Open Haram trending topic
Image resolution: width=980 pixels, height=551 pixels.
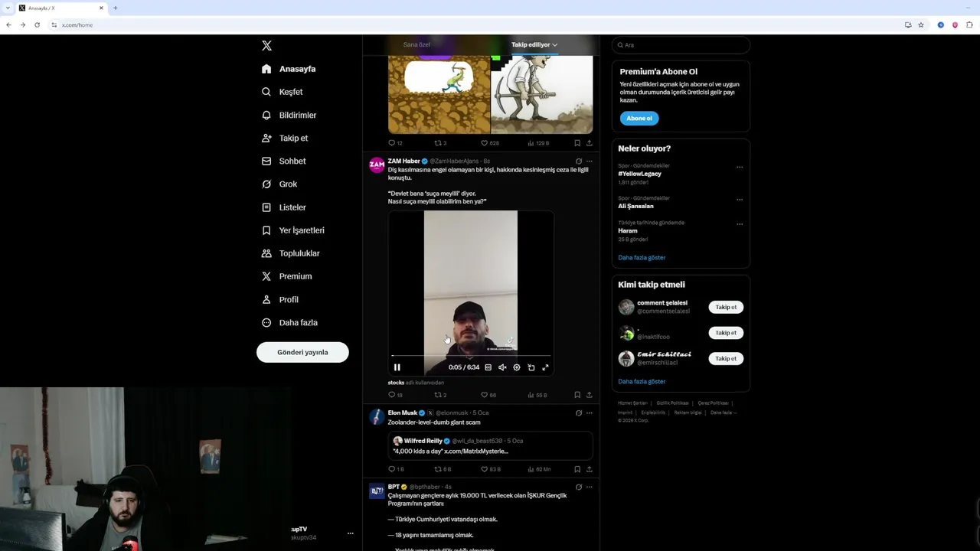tap(628, 230)
